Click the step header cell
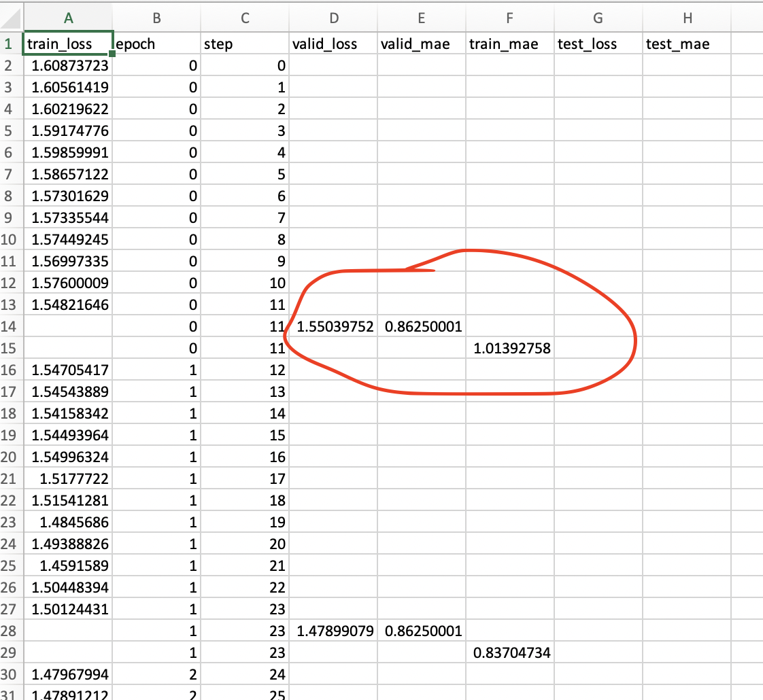The image size is (763, 700). 245,43
